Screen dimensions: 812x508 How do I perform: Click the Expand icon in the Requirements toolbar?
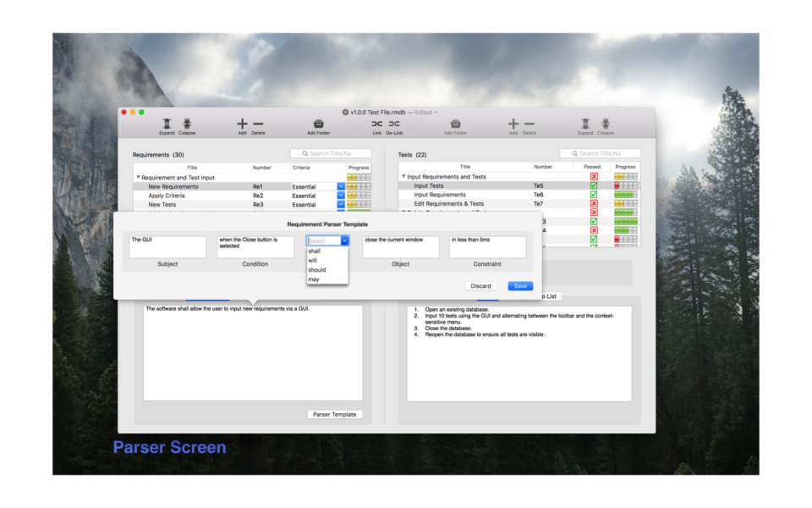coord(167,124)
